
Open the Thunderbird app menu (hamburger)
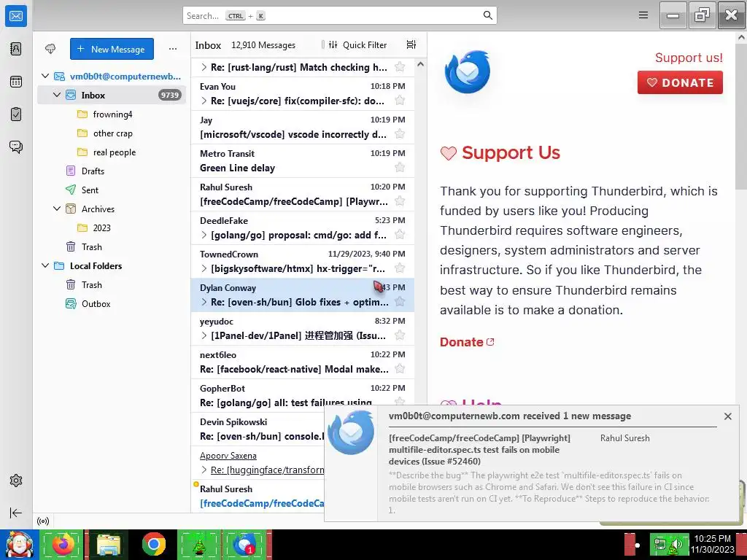click(x=643, y=15)
